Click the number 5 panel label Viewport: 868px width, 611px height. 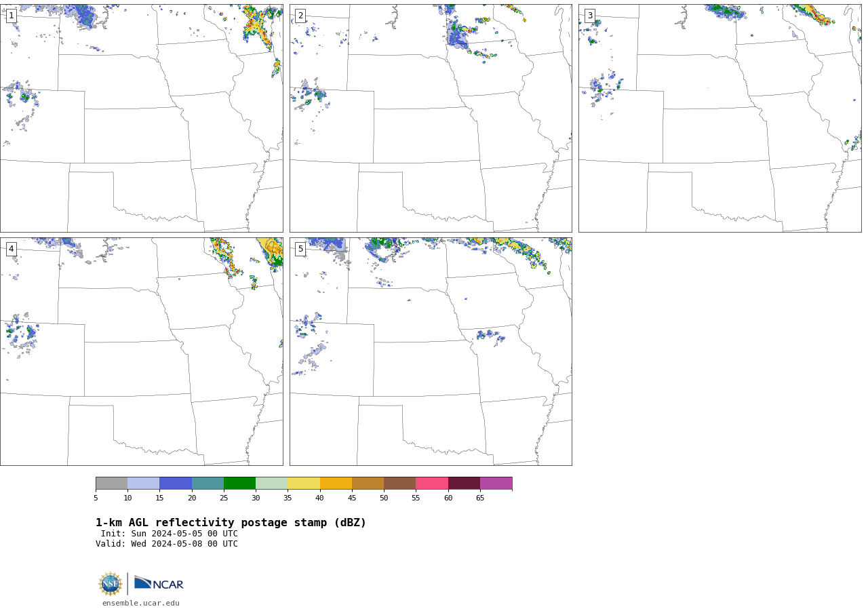pos(300,249)
